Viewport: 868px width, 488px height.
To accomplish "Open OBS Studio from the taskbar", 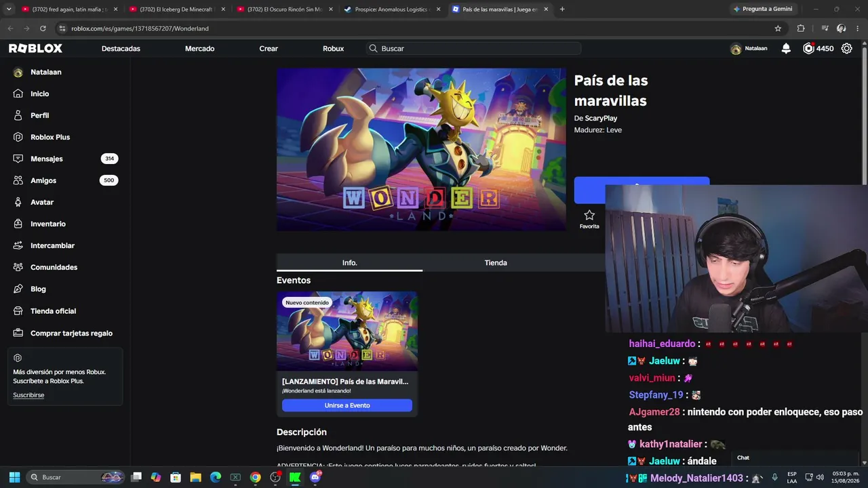I will 275,477.
